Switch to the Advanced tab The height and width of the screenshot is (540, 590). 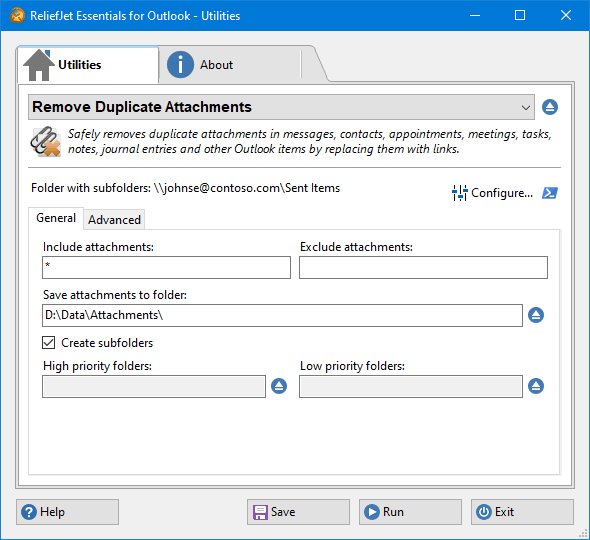pos(114,220)
